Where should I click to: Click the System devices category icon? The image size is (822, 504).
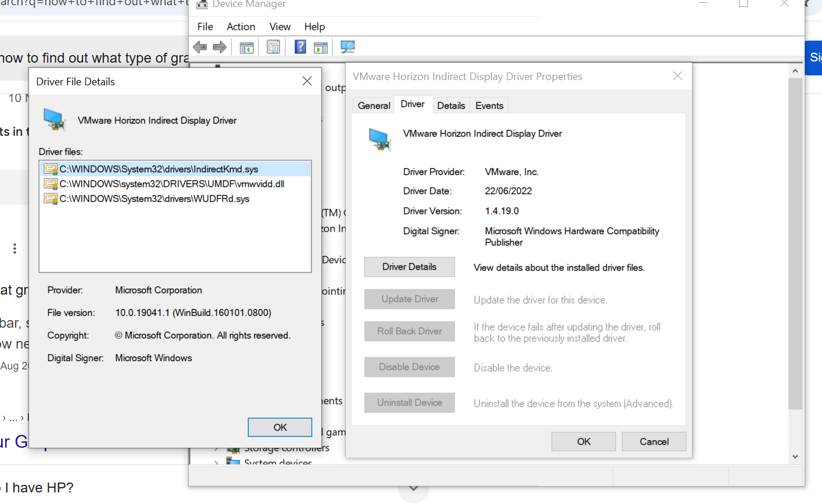(233, 462)
